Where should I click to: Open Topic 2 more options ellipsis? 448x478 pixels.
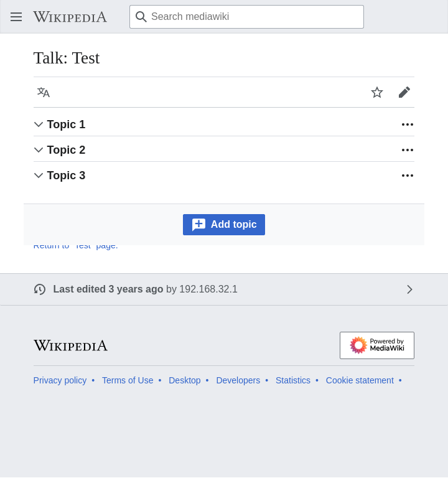click(408, 150)
